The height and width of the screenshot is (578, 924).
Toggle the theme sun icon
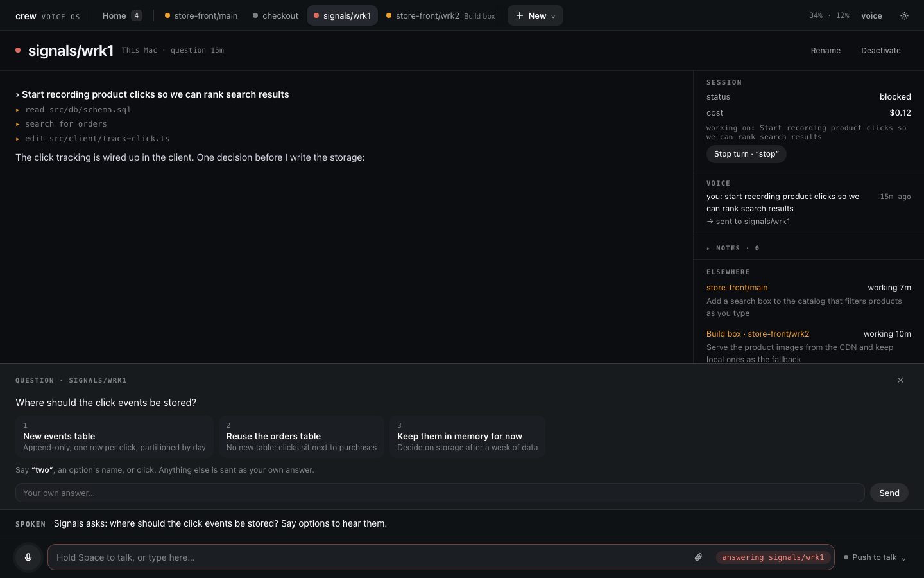[904, 15]
